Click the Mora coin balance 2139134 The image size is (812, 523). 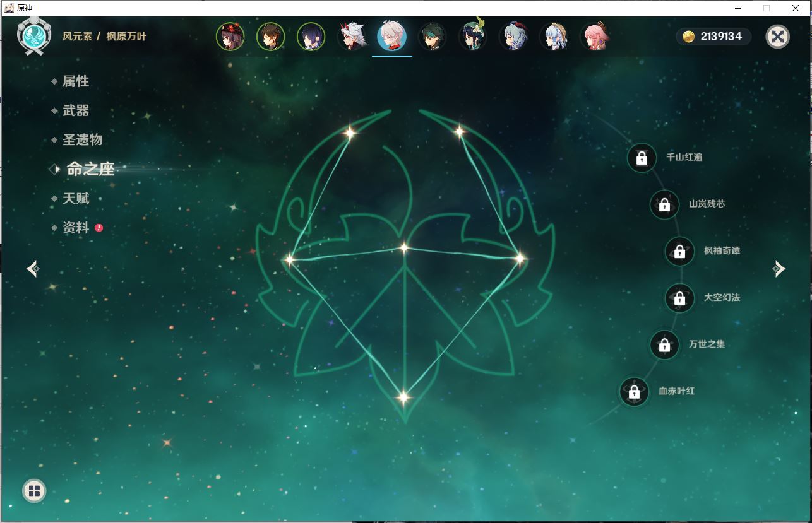[x=714, y=37]
